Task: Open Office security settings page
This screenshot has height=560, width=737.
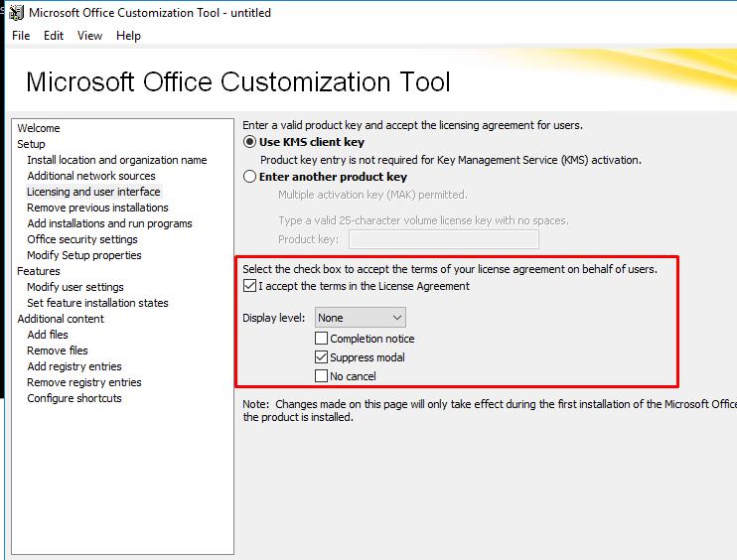Action: coord(82,239)
